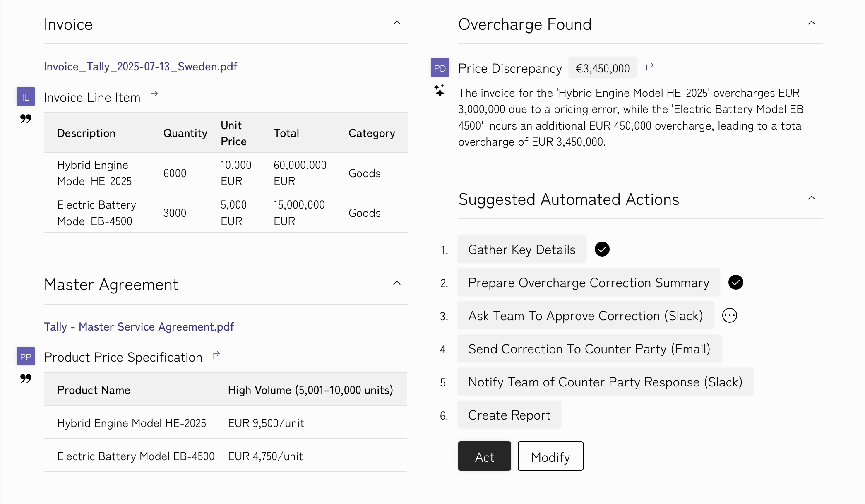Image resolution: width=865 pixels, height=504 pixels.
Task: Open the share arrow next to Invoice Line Item
Action: [154, 96]
